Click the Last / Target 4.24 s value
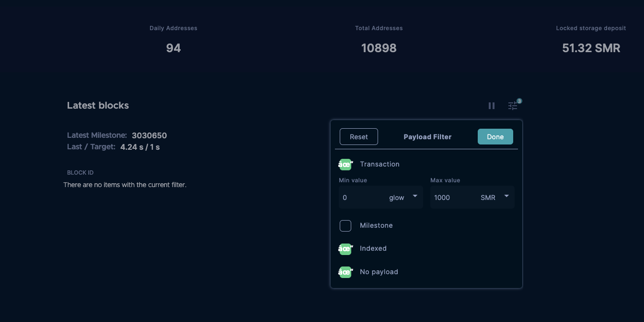This screenshot has height=322, width=644. (140, 147)
